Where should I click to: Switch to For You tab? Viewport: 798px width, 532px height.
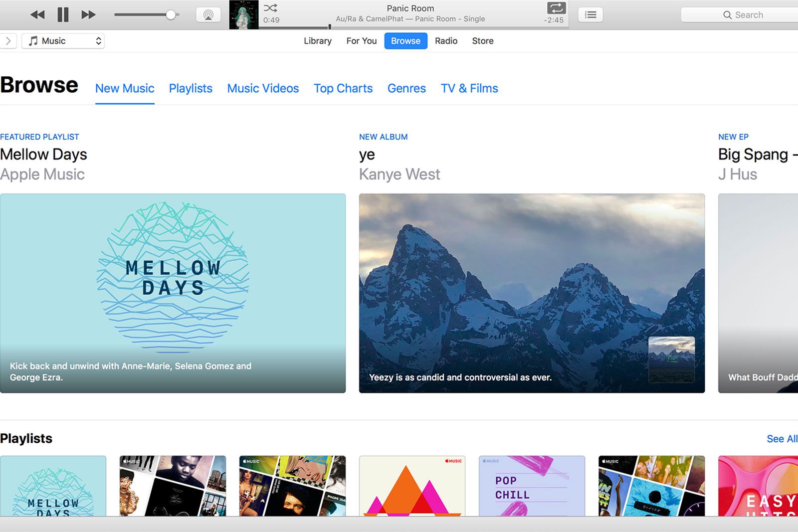(362, 41)
